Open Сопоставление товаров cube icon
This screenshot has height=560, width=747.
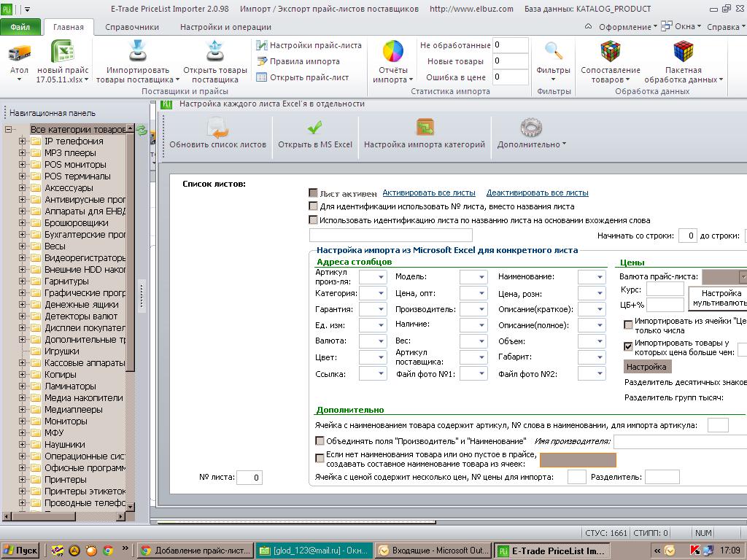(x=611, y=52)
